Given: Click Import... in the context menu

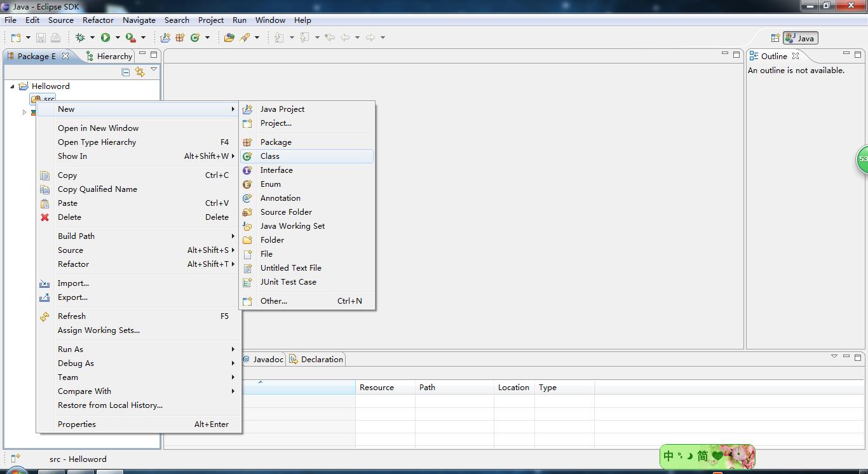Looking at the screenshot, I should (139, 283).
